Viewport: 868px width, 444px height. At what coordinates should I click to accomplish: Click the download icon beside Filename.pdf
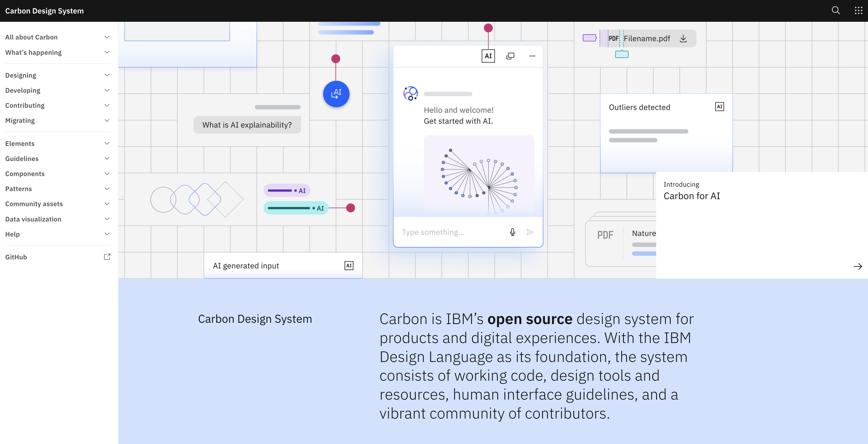(683, 38)
